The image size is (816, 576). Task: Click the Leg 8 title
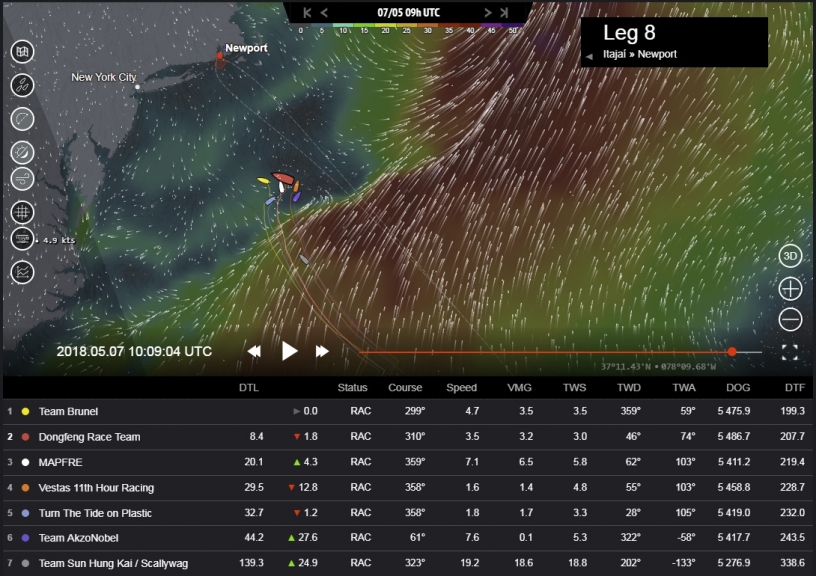629,33
